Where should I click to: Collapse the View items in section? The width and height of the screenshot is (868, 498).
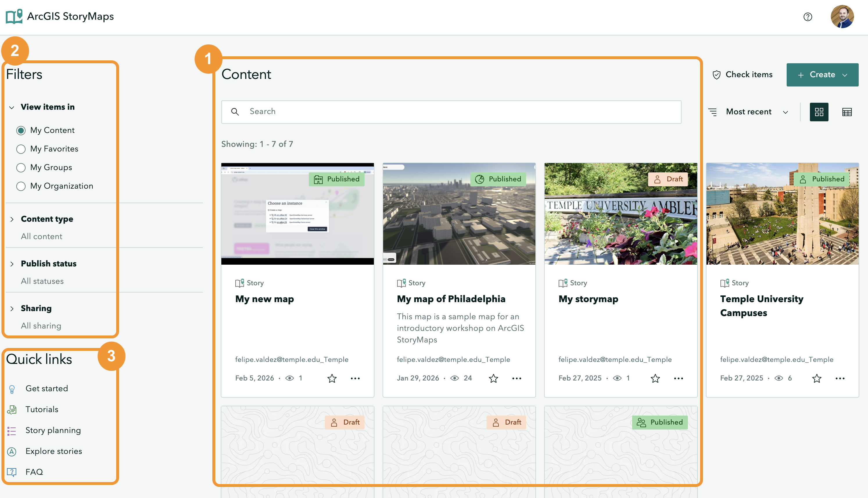(x=12, y=107)
